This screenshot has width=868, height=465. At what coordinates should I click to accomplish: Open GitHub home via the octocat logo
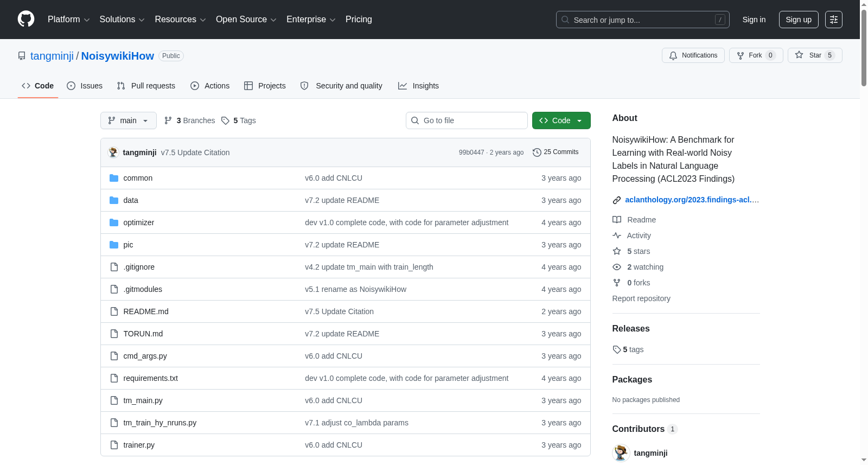pyautogui.click(x=26, y=19)
